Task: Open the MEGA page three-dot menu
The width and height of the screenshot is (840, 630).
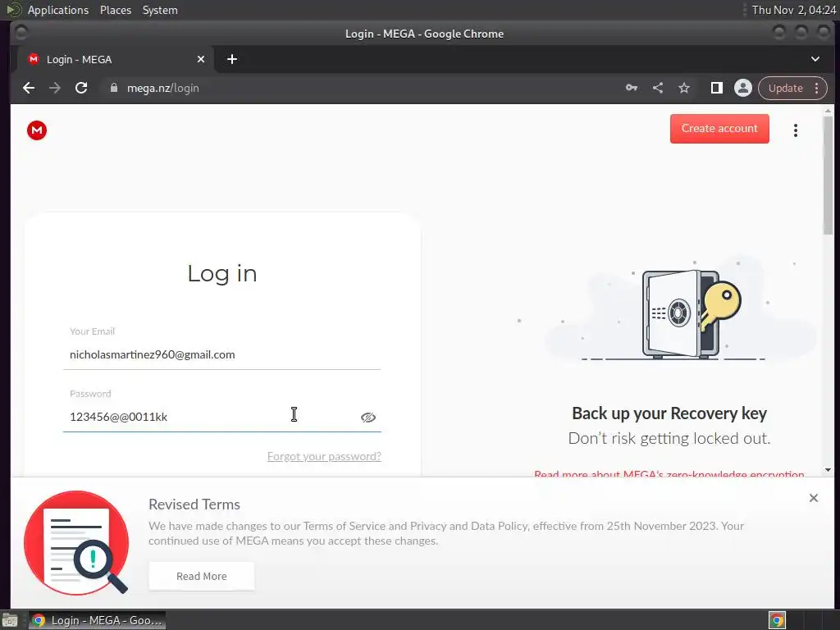Action: coord(796,130)
